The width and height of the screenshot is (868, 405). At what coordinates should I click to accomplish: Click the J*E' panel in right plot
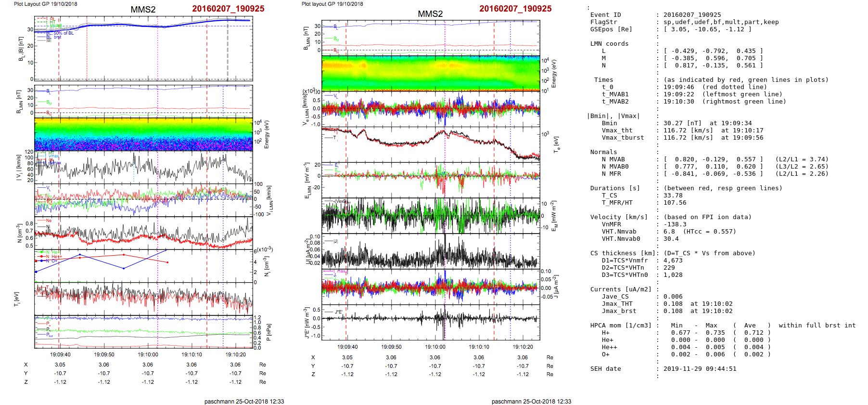(431, 322)
